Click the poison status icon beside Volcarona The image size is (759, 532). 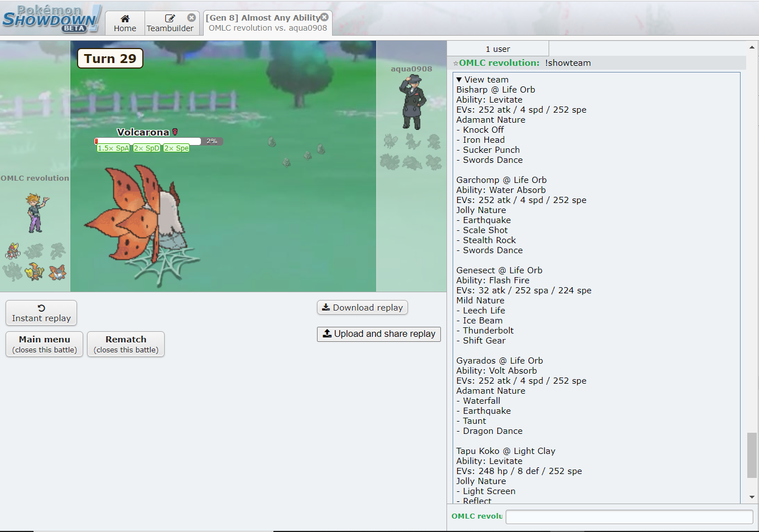175,132
